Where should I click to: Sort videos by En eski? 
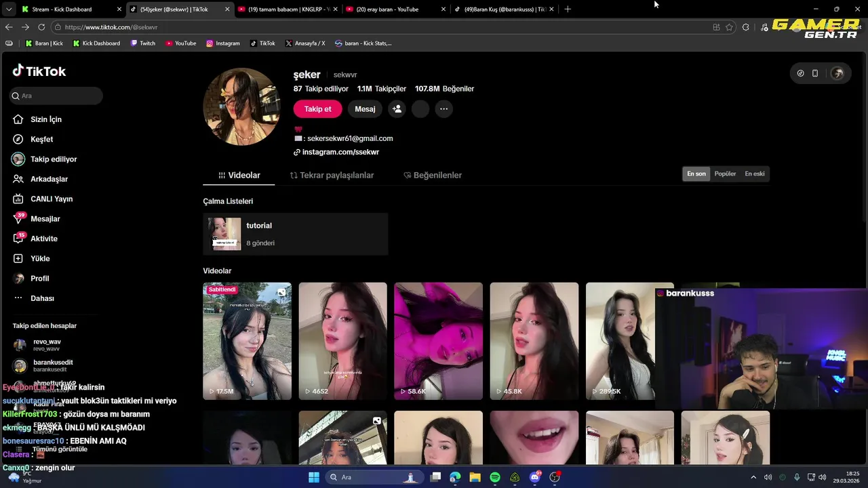pos(755,174)
